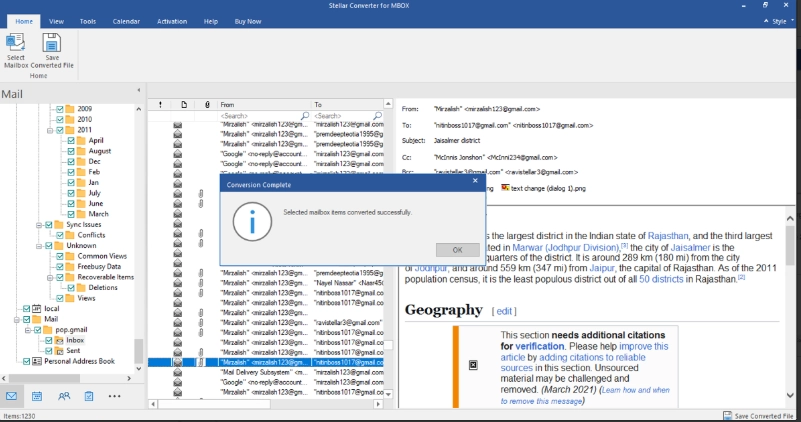Collapse the pop.gmail node
801x422 pixels.
tap(28, 330)
